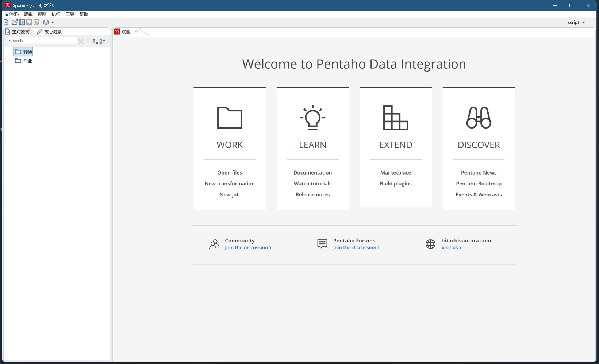Focus the Search input field
The image size is (599, 364).
point(42,41)
